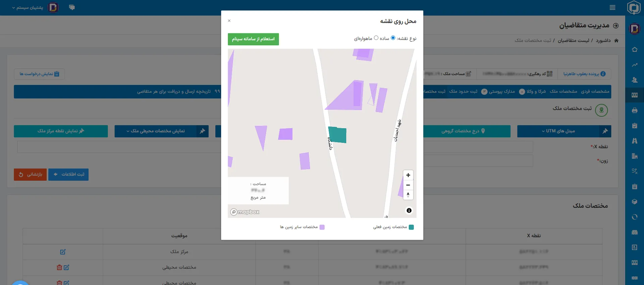
Task: Zoom out on the map
Action: (x=408, y=185)
